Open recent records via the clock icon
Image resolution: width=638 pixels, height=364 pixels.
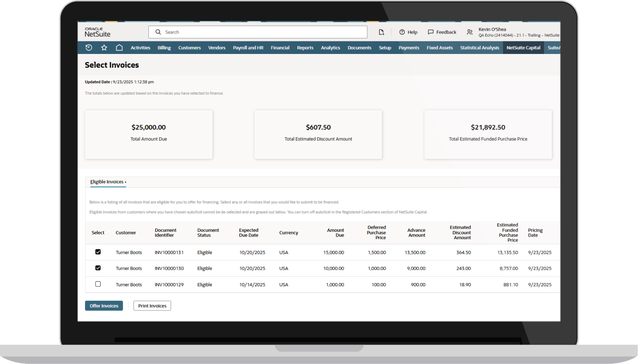click(89, 47)
